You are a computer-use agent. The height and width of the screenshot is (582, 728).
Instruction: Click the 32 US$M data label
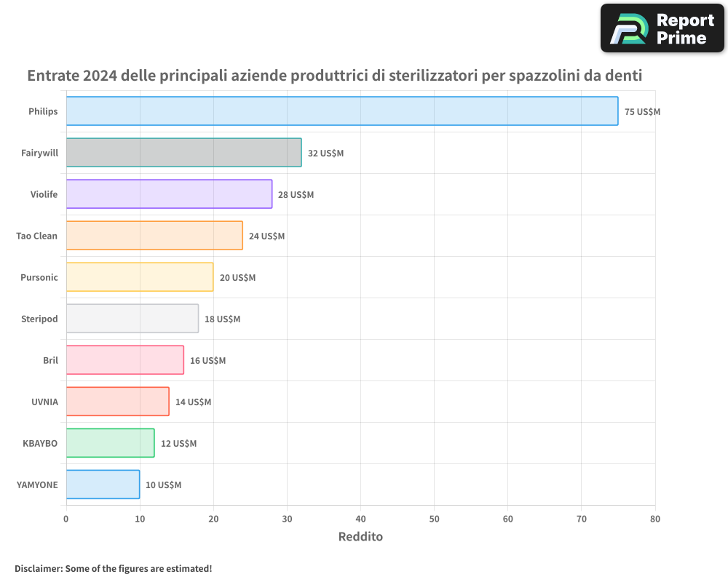pyautogui.click(x=325, y=154)
